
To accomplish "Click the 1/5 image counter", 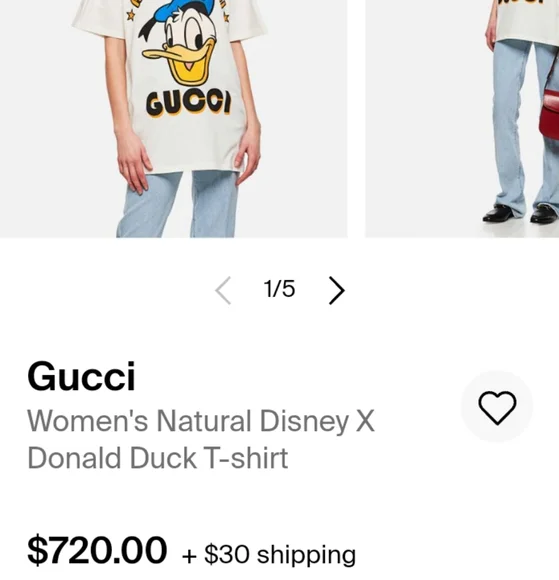I will point(279,289).
